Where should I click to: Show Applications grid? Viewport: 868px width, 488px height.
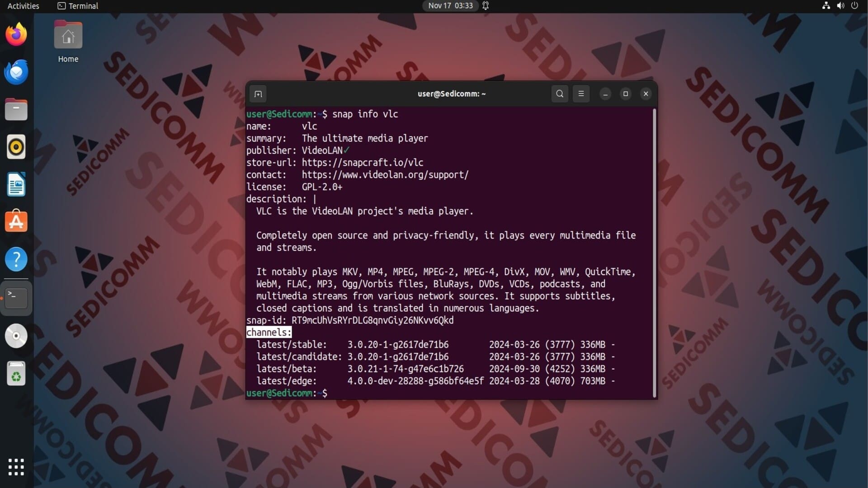pos(16,467)
